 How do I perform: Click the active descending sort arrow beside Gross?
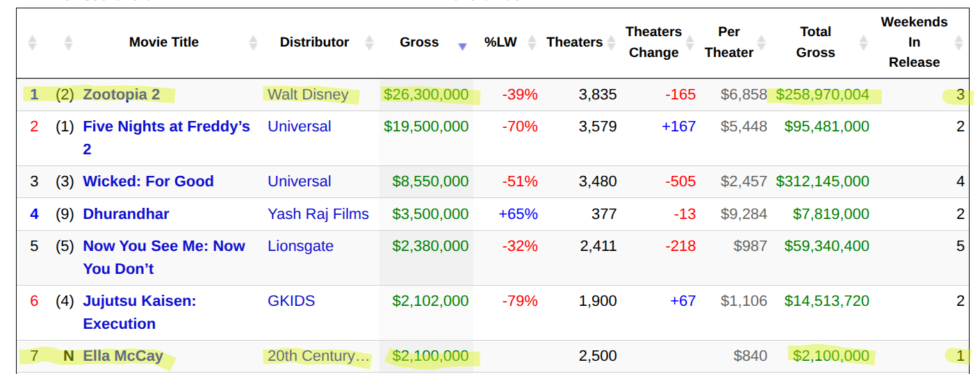coord(462,46)
